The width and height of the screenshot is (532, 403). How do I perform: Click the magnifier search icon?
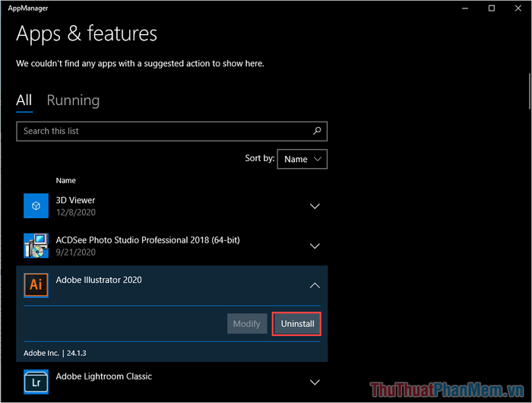pos(317,131)
